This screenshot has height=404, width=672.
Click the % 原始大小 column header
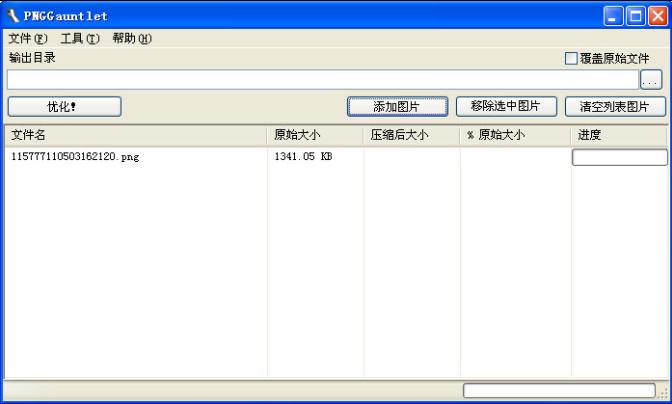pyautogui.click(x=515, y=135)
